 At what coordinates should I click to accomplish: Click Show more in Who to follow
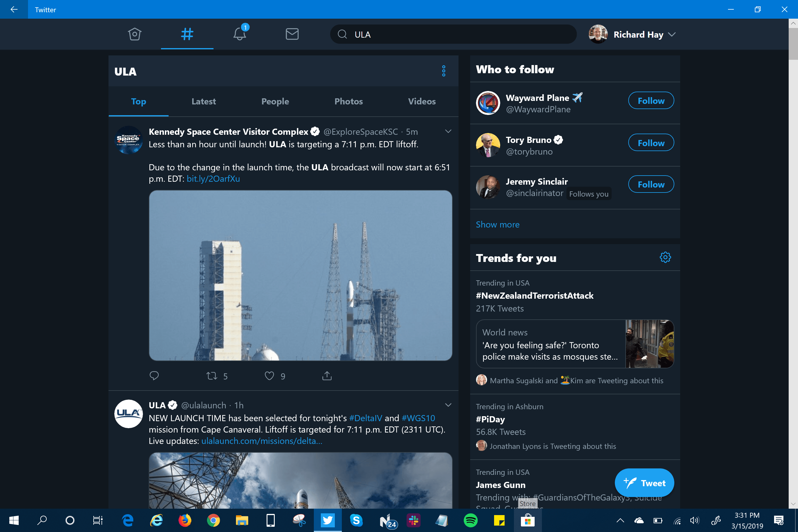coord(497,225)
